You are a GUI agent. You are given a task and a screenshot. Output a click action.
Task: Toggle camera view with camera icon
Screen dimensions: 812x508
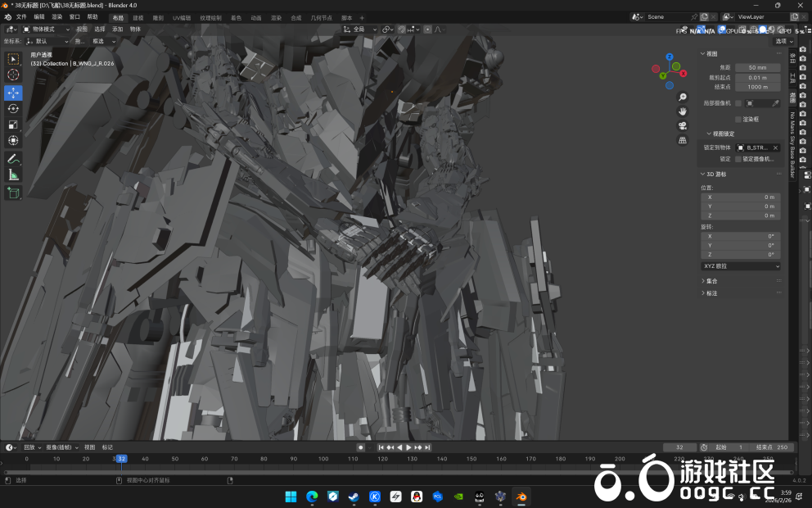[683, 125]
